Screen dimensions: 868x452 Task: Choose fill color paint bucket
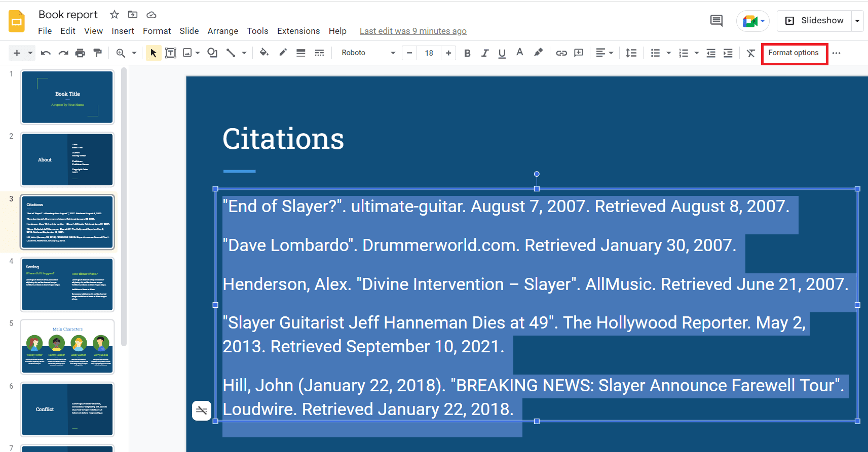pos(264,52)
